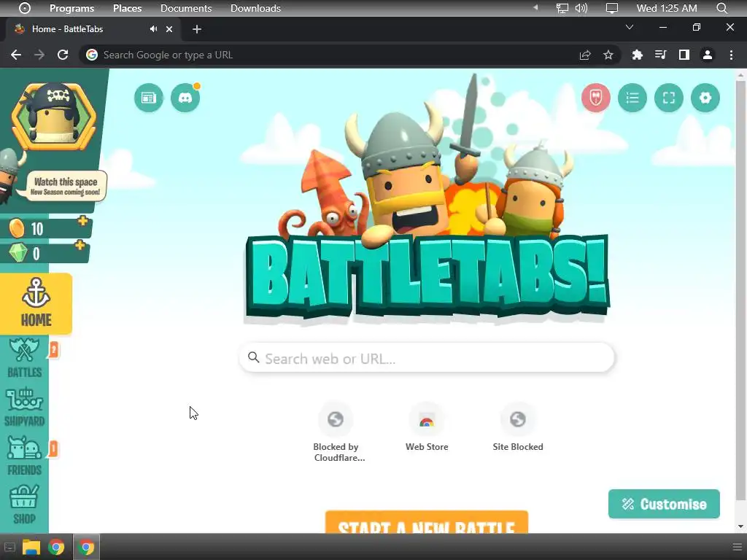Image resolution: width=747 pixels, height=560 pixels.
Task: Open the Web Store shortcut
Action: click(426, 427)
